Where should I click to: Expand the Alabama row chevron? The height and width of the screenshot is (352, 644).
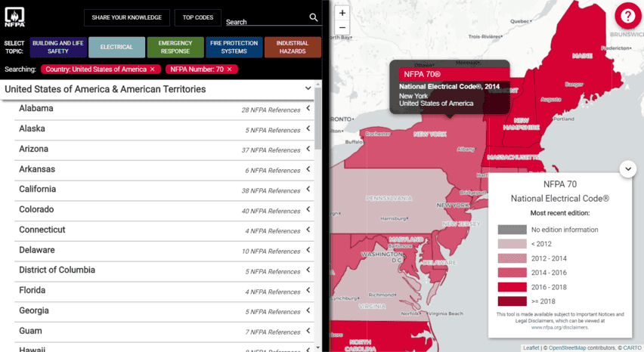point(308,108)
